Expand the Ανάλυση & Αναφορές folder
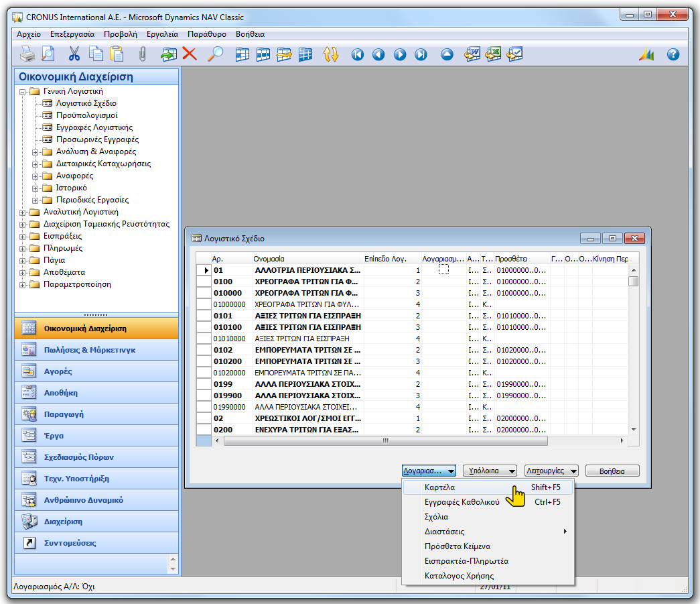The height and width of the screenshot is (604, 700). click(36, 152)
